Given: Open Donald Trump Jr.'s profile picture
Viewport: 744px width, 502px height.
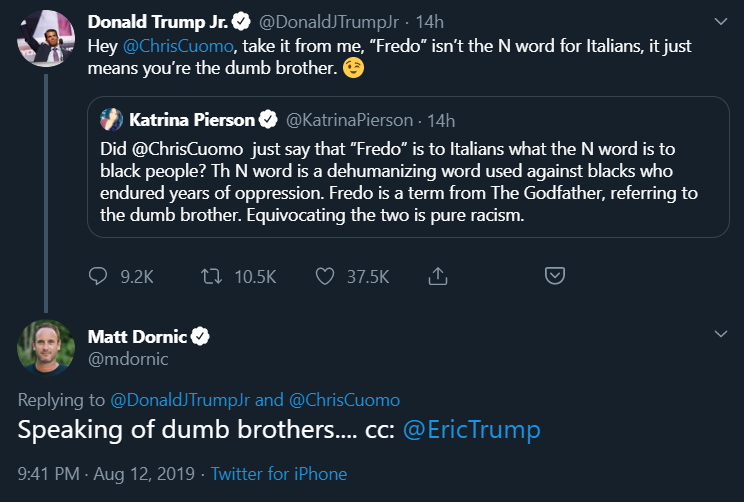Looking at the screenshot, I should (46, 38).
